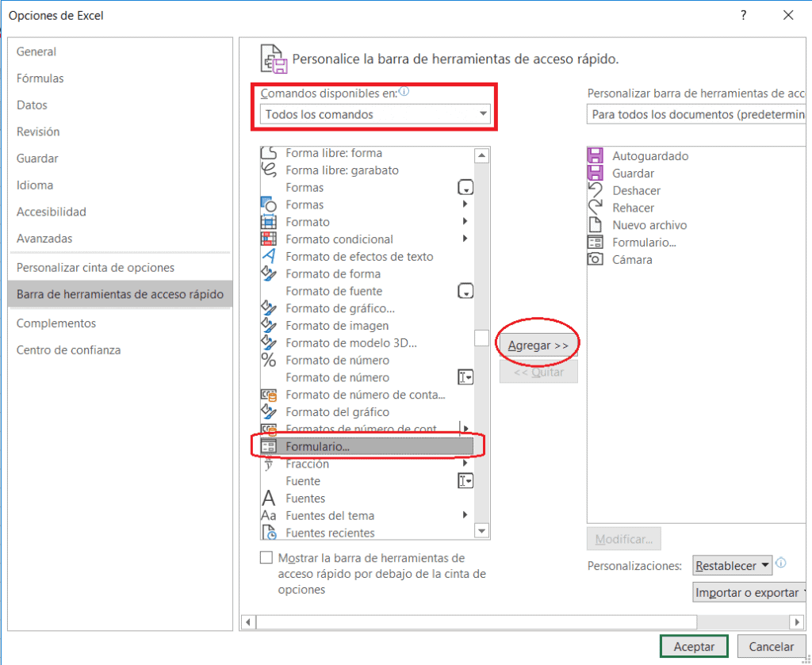Expand the Fuentes del tema submenu arrow

click(x=465, y=515)
